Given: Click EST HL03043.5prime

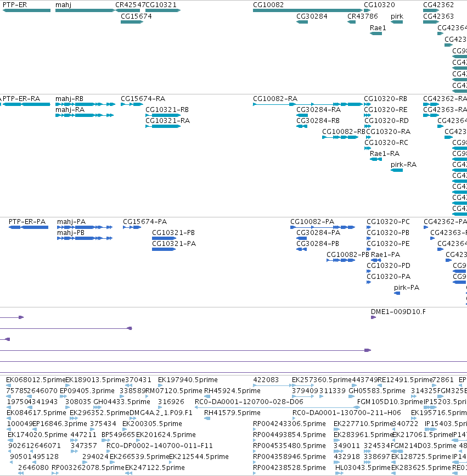Looking at the screenshot, I should 363,468.
